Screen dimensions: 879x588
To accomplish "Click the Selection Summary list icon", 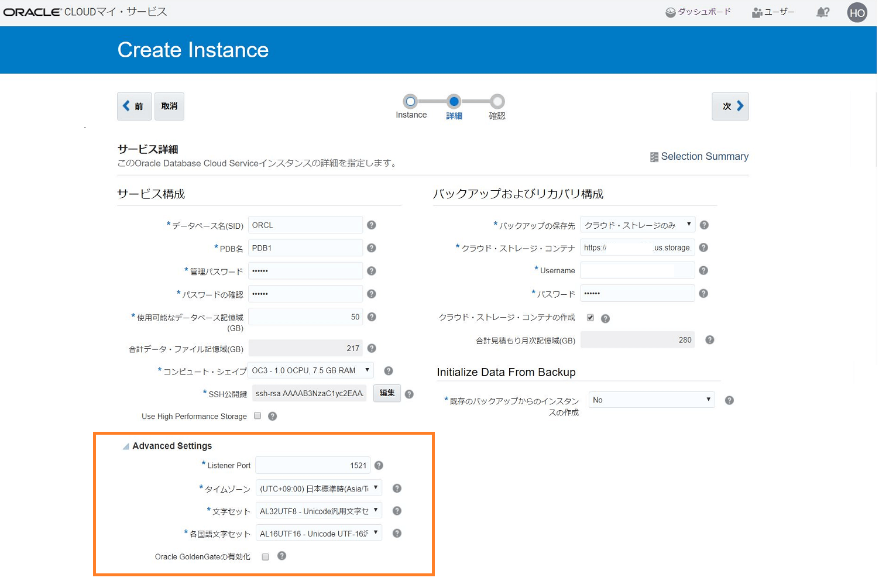I will pos(654,157).
